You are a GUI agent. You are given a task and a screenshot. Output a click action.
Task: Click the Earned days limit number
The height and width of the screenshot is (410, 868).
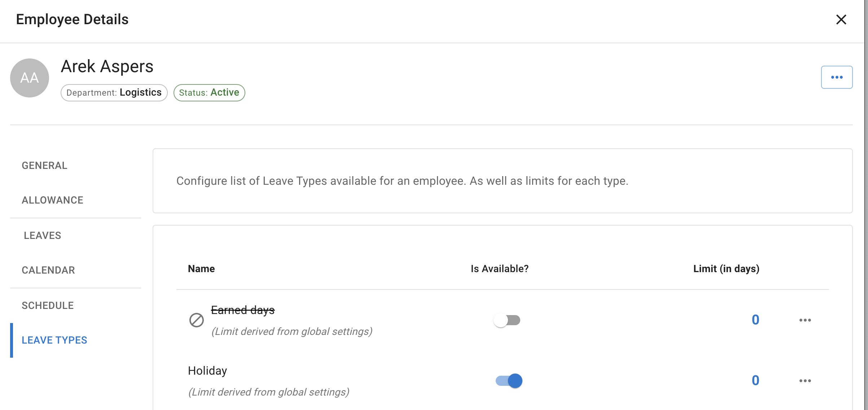(x=755, y=320)
